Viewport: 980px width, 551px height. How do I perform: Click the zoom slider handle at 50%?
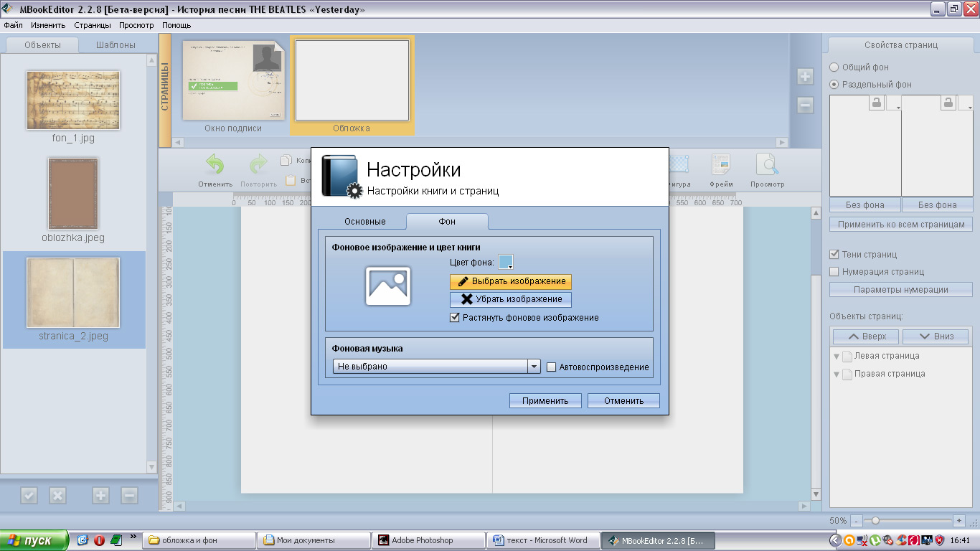(x=875, y=521)
